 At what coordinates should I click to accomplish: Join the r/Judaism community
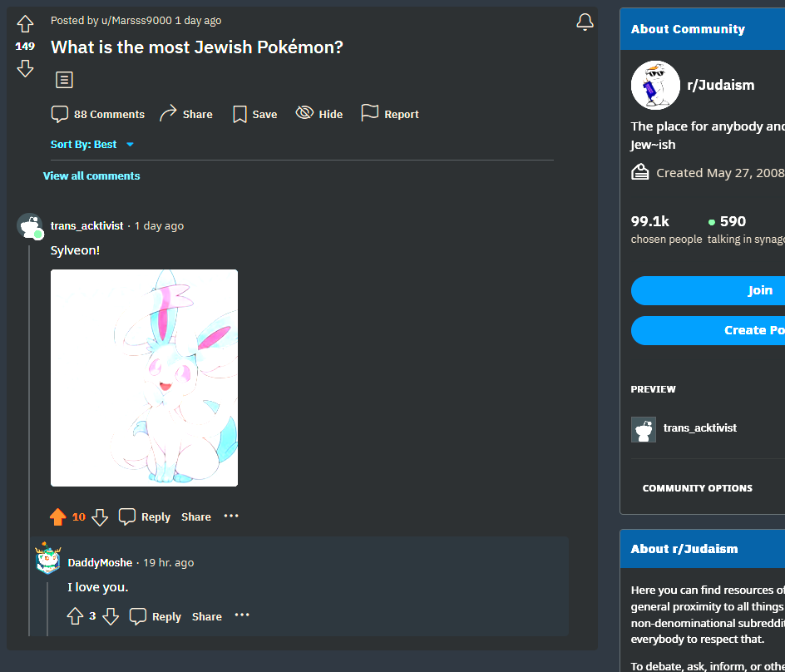point(708,290)
